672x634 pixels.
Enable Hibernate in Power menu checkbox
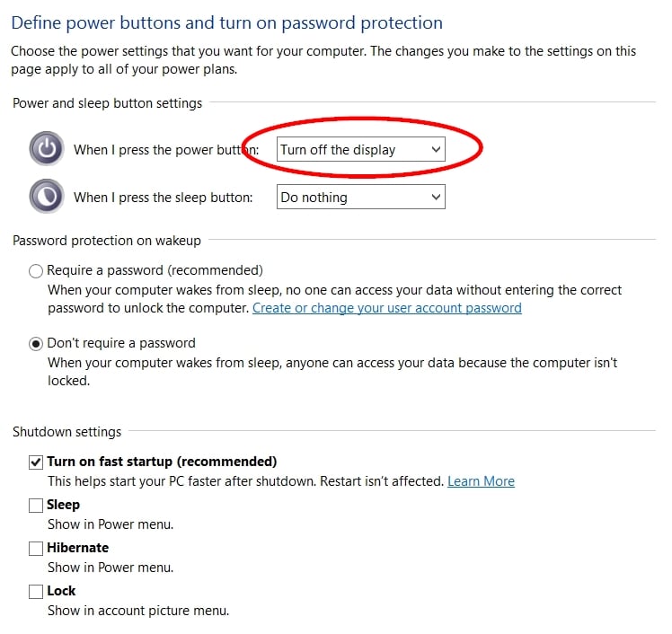click(x=36, y=548)
